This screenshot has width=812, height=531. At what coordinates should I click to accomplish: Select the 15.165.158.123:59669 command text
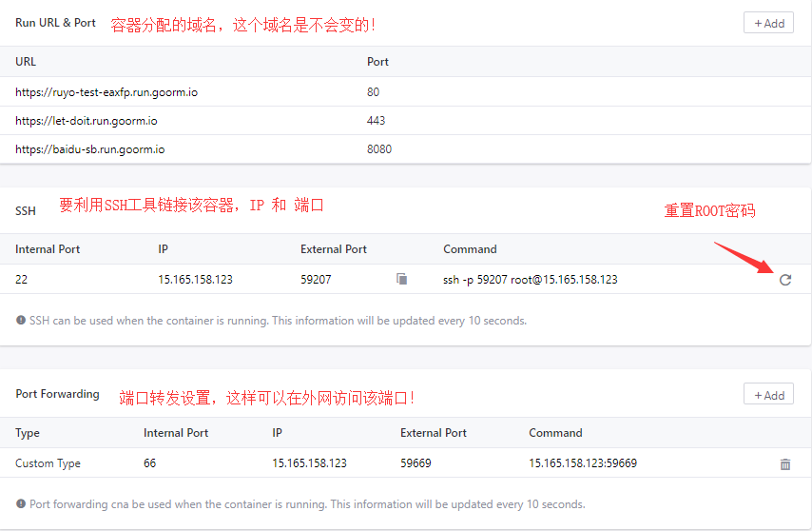(583, 463)
